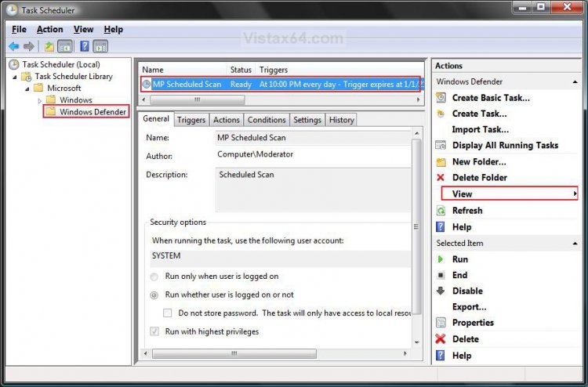Click the Back arrow toolbar icon

(x=14, y=46)
